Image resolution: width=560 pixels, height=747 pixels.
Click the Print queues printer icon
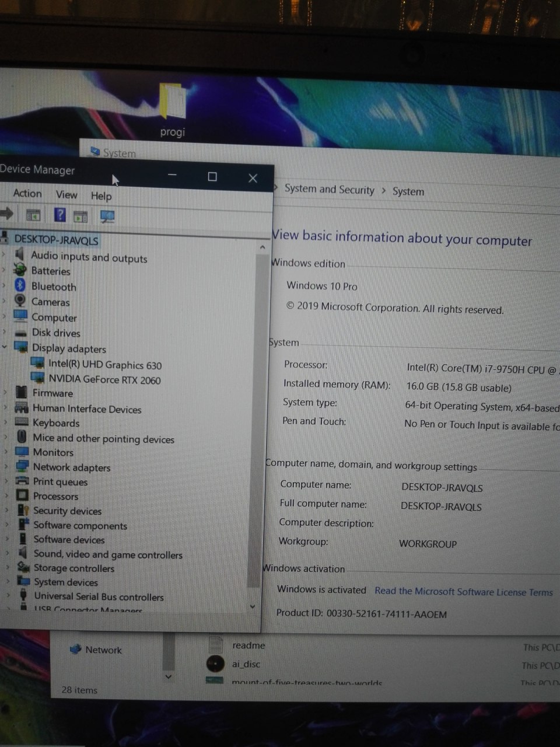22,480
